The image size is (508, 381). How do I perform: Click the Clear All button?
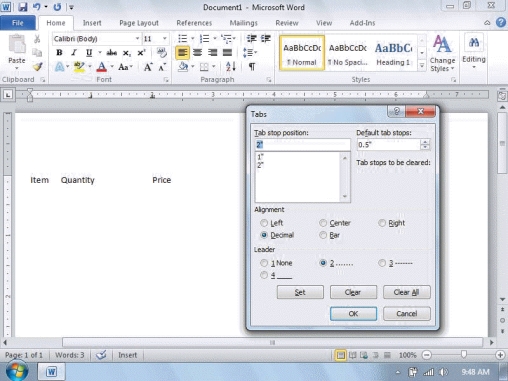tap(406, 292)
